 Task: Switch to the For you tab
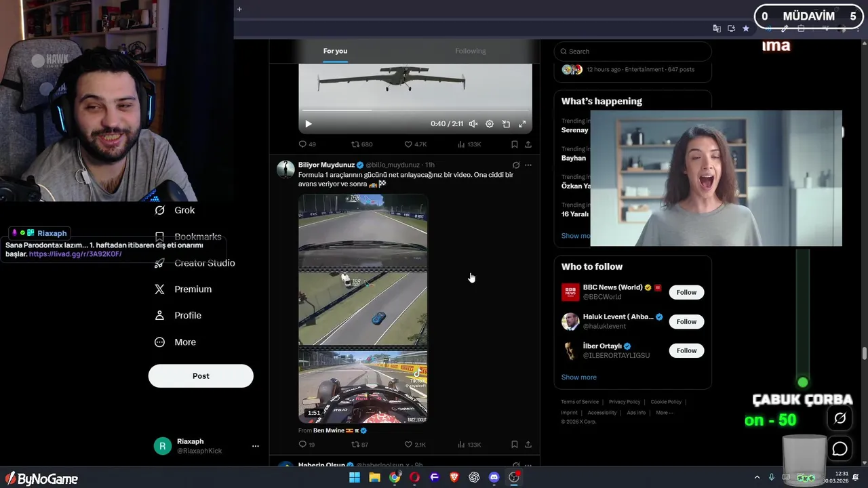coord(335,51)
